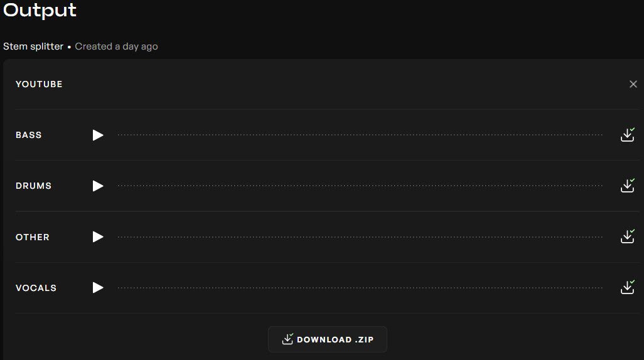This screenshot has width=644, height=360.
Task: Play the DRUMS stem
Action: tap(98, 186)
